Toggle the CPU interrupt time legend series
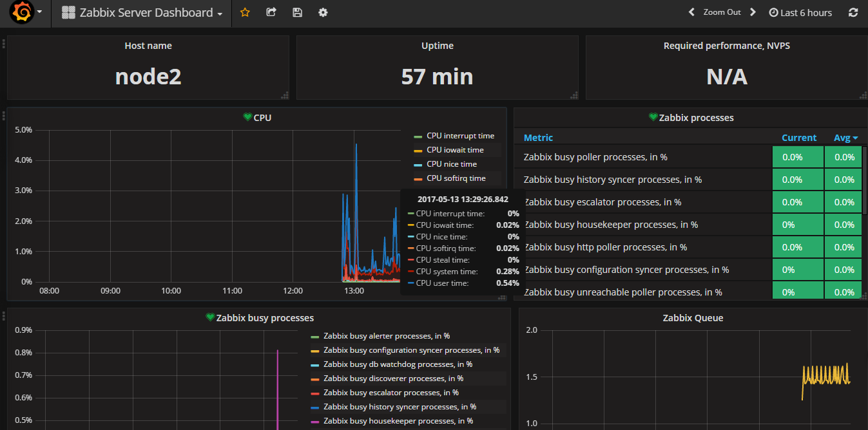Viewport: 868px width, 430px height. (x=460, y=136)
